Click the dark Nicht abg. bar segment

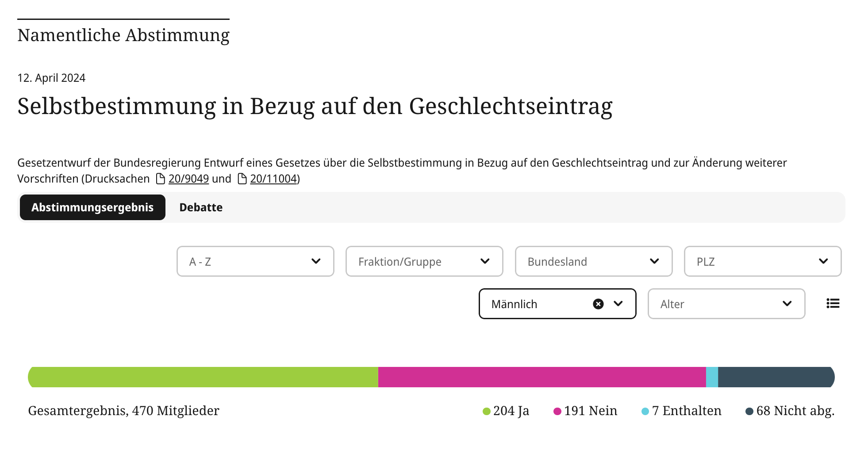(x=776, y=377)
